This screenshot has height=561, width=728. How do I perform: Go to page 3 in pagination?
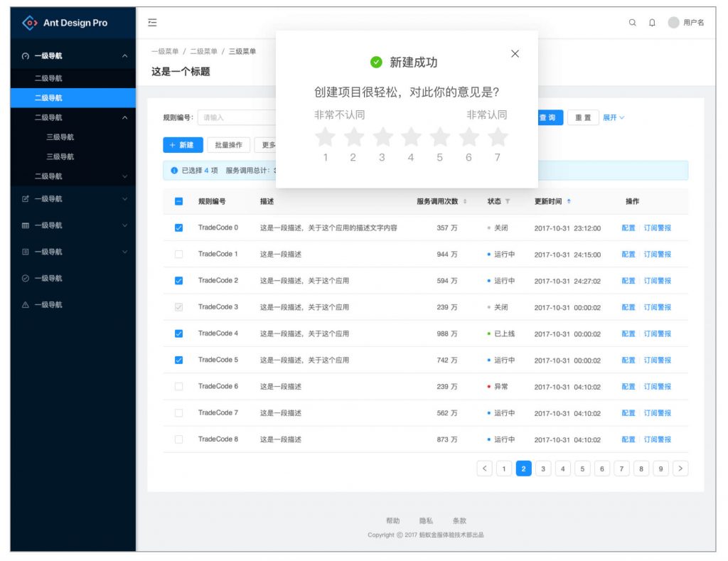coord(543,468)
